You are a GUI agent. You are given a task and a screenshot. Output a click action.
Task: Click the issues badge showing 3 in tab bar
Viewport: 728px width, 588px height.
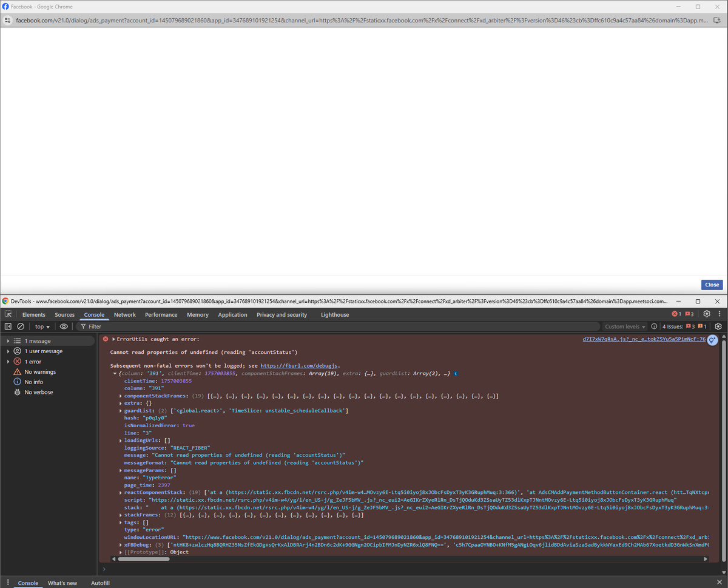[x=689, y=314]
